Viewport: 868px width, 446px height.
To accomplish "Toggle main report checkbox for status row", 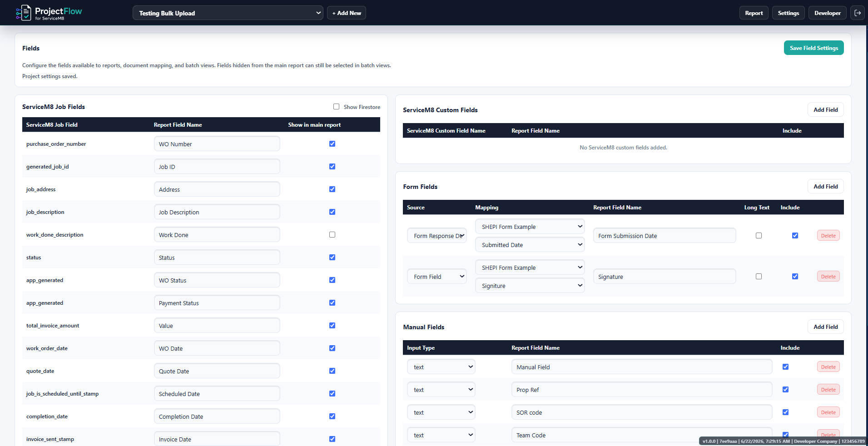I will [x=332, y=258].
